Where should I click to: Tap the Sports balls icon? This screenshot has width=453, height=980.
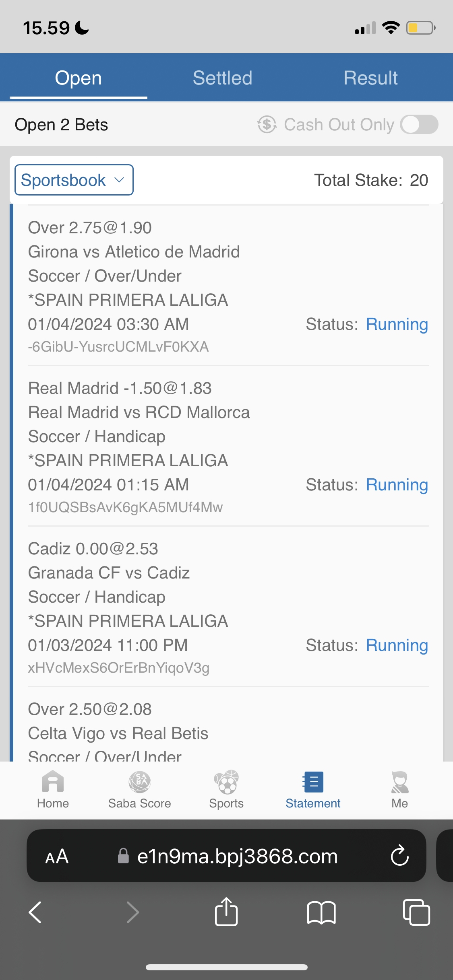click(x=226, y=782)
